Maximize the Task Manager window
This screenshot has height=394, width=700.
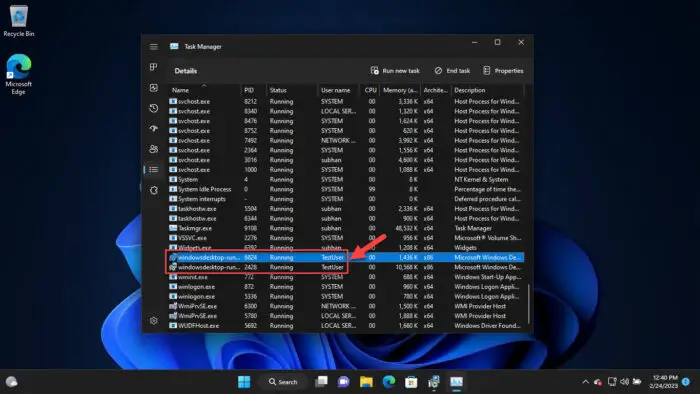coord(497,42)
